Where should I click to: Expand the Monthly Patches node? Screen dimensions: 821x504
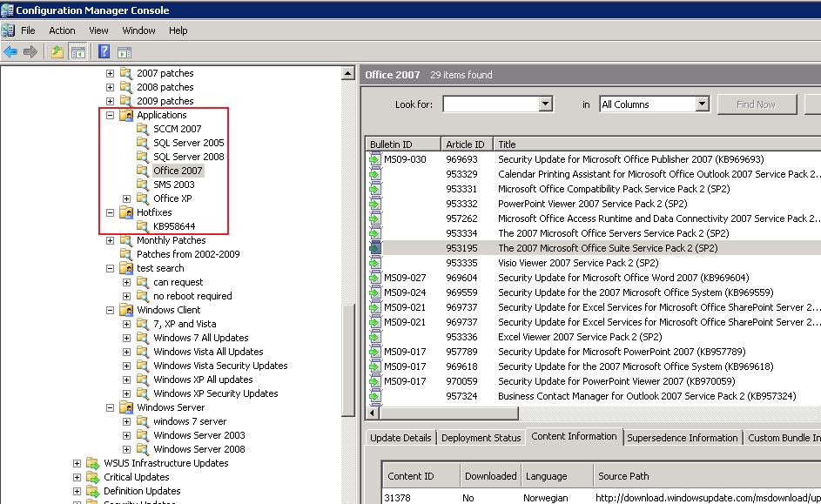tap(110, 241)
